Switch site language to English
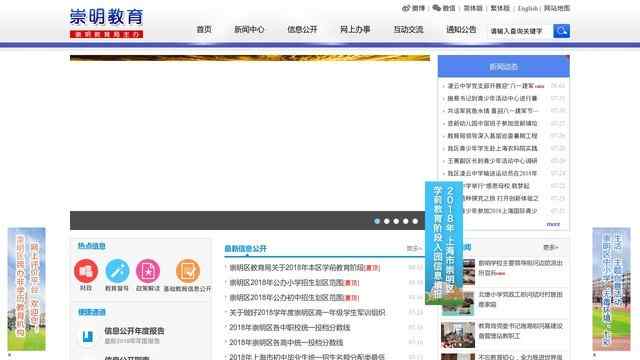Viewport: 640px width, 360px height. point(528,8)
